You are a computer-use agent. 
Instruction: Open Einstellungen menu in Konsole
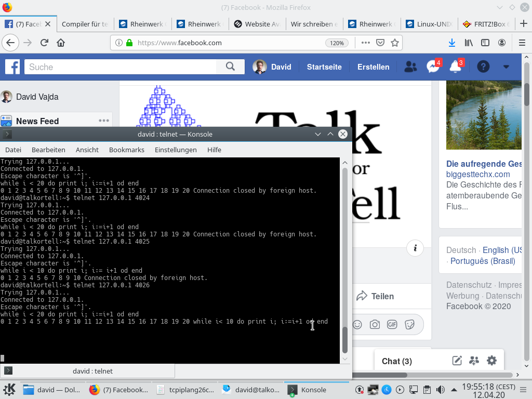[176, 150]
